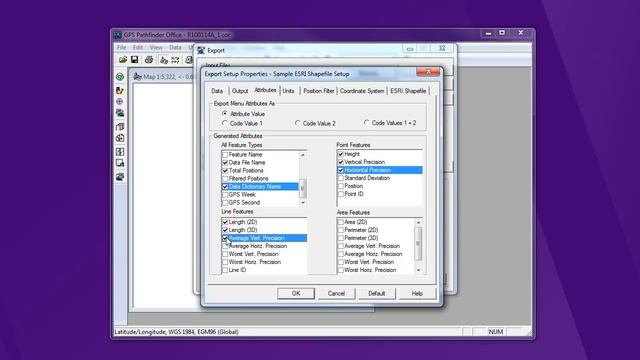Screen dimensions: 640x360
Task: Select the Code Value 1 radio button
Action: click(x=224, y=123)
